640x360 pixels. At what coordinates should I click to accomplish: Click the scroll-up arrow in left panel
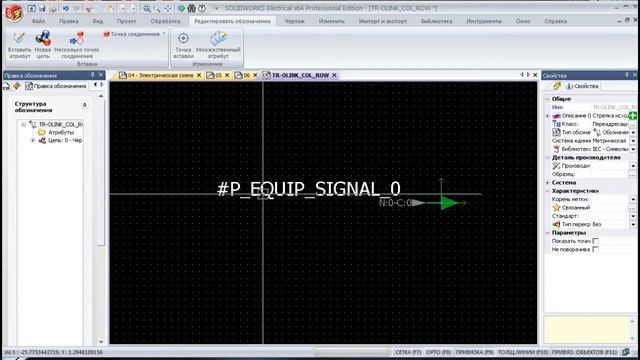(101, 96)
